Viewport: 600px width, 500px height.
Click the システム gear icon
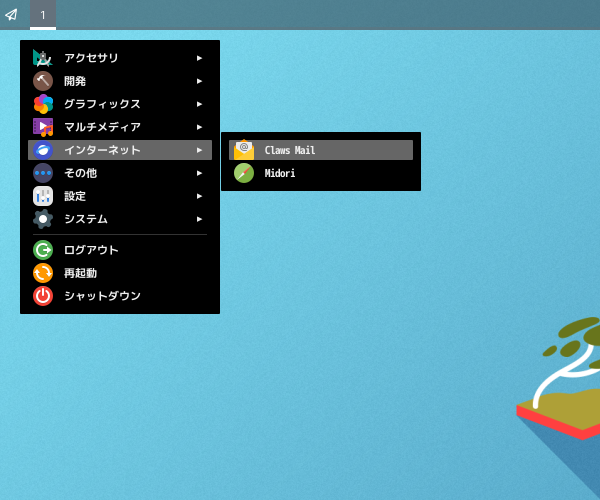click(43, 219)
